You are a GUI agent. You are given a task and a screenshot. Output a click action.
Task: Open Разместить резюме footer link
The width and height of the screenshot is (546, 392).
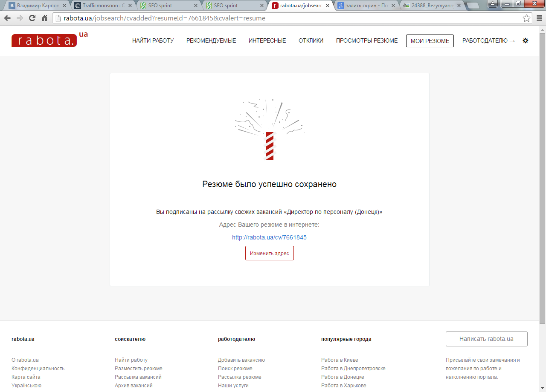coord(139,369)
